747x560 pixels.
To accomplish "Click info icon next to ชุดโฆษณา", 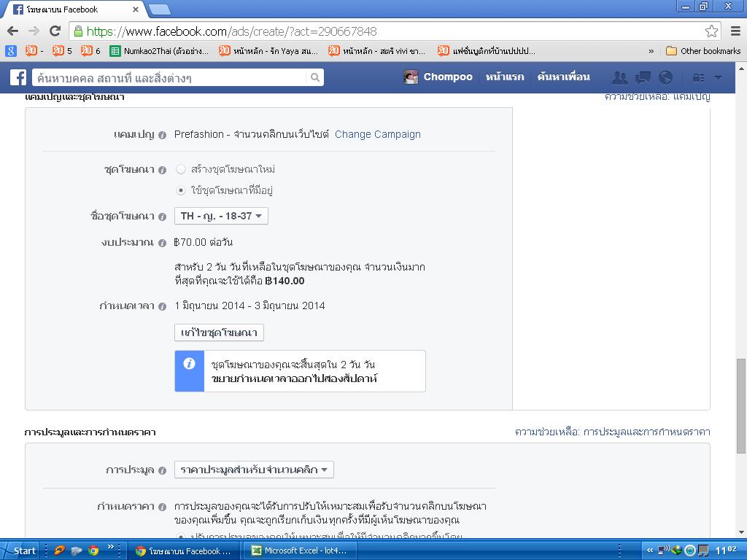I will 162,170.
